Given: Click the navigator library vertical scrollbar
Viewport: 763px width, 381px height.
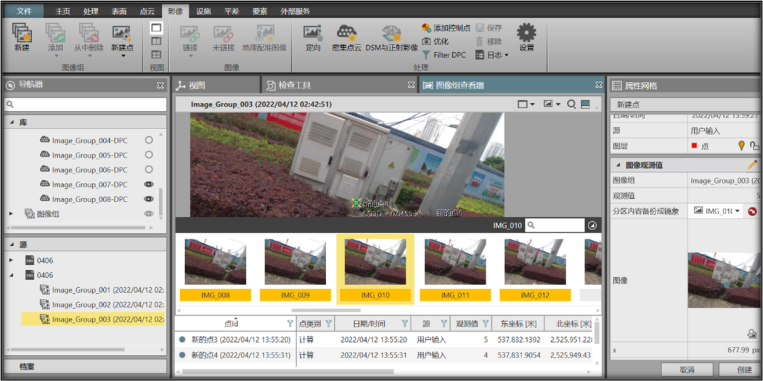Looking at the screenshot, I should (161, 204).
